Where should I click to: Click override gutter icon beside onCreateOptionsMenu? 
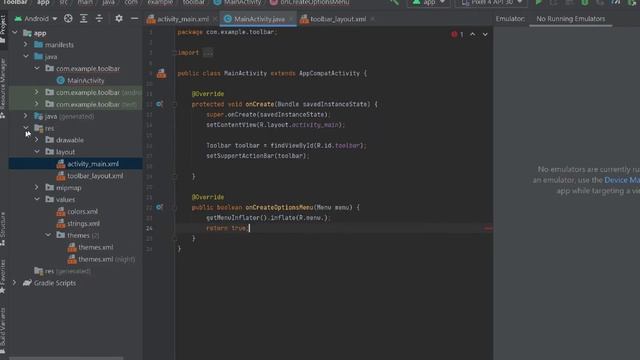coord(159,207)
